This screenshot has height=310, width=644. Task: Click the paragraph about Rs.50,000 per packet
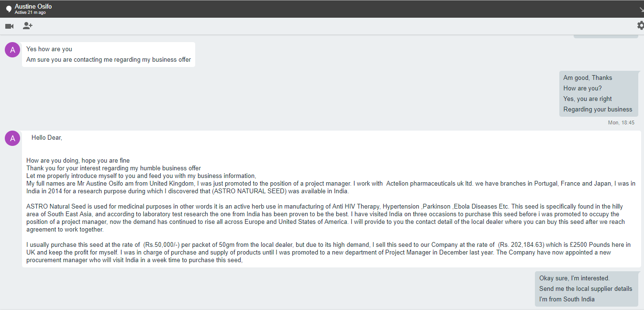click(328, 253)
